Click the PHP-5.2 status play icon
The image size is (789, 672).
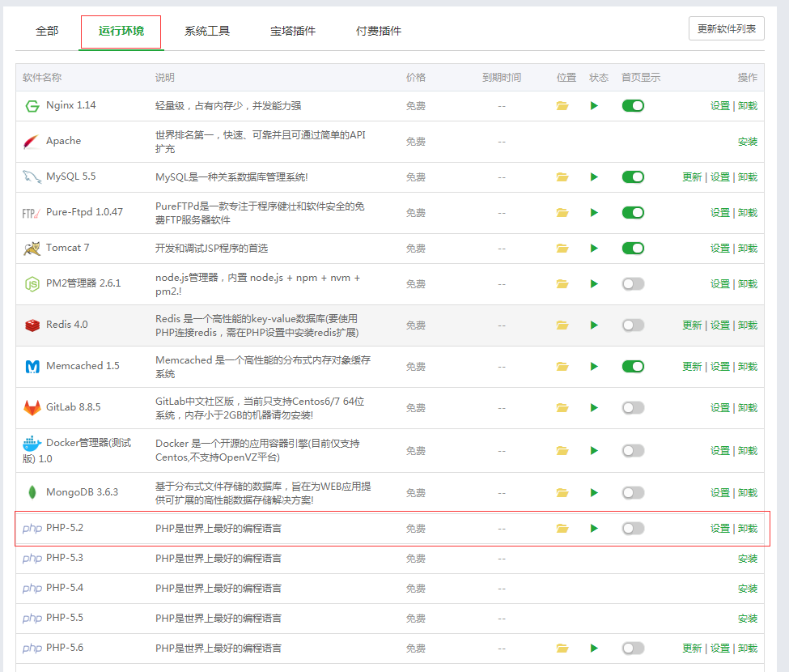coord(594,529)
